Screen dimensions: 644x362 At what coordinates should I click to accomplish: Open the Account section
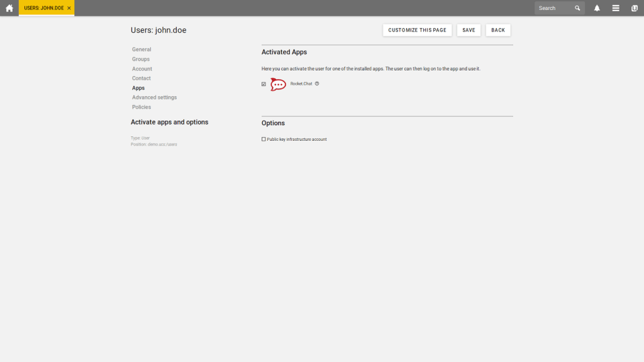point(142,69)
